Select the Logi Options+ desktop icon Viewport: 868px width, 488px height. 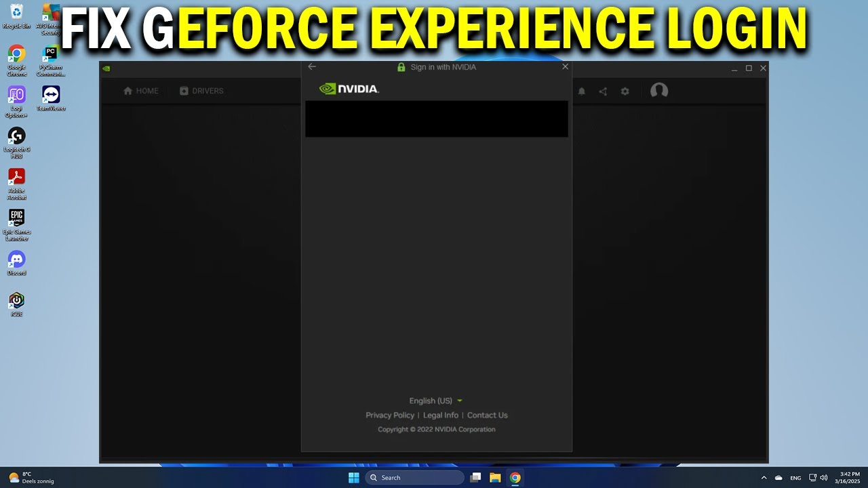(x=16, y=102)
